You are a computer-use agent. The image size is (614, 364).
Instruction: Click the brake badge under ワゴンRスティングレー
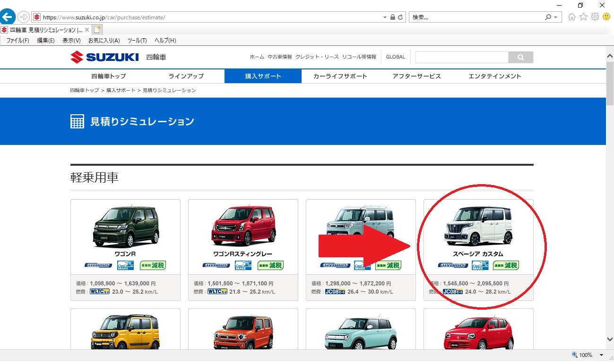[243, 265]
